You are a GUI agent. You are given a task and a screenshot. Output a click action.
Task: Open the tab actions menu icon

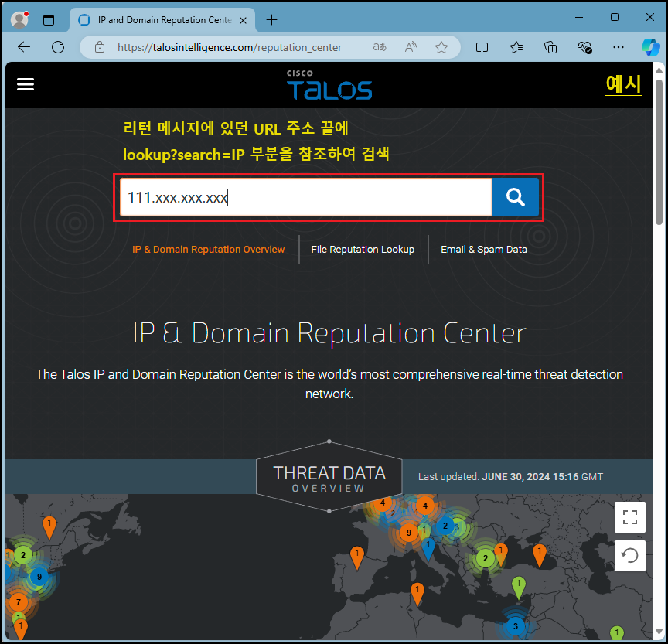click(x=49, y=20)
